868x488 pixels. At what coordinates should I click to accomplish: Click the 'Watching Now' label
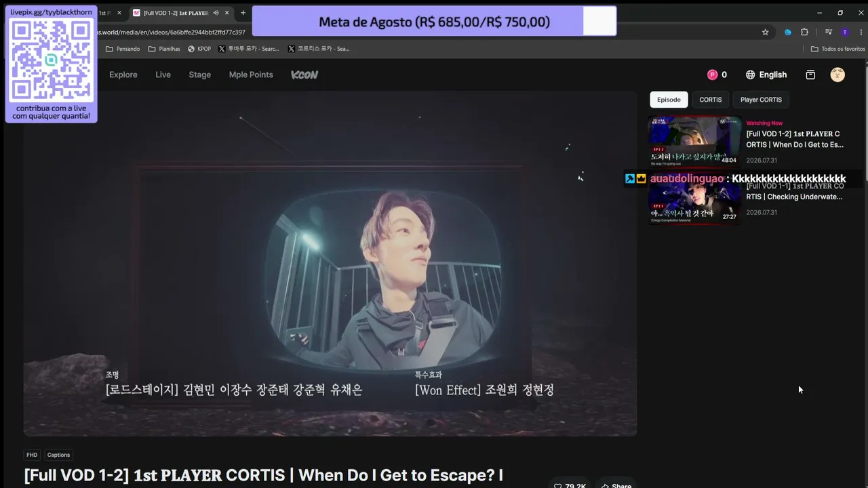pos(764,123)
